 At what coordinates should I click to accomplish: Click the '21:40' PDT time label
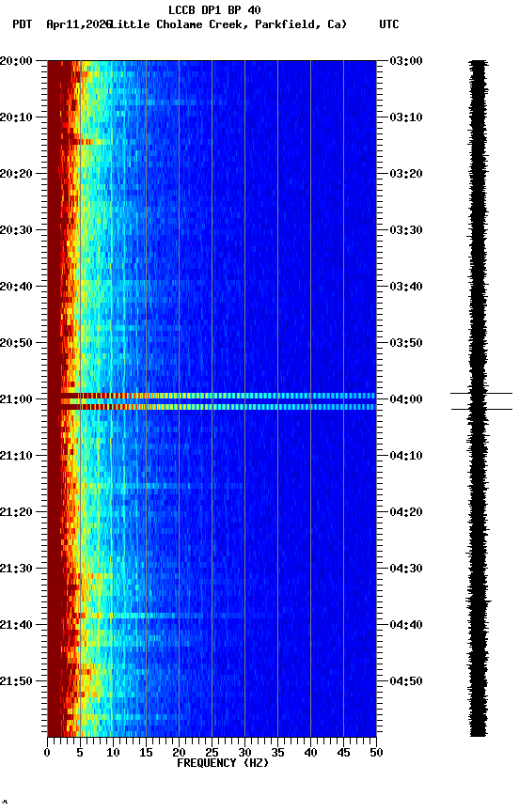[x=16, y=625]
